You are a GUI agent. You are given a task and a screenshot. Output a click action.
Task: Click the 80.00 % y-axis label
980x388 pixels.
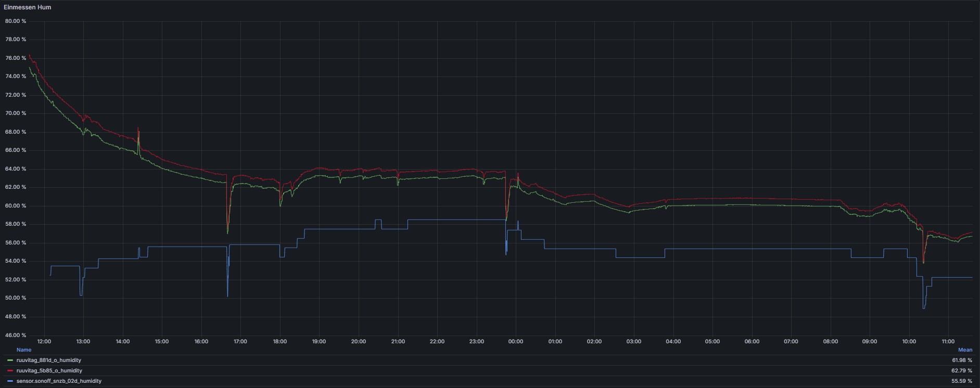click(16, 21)
